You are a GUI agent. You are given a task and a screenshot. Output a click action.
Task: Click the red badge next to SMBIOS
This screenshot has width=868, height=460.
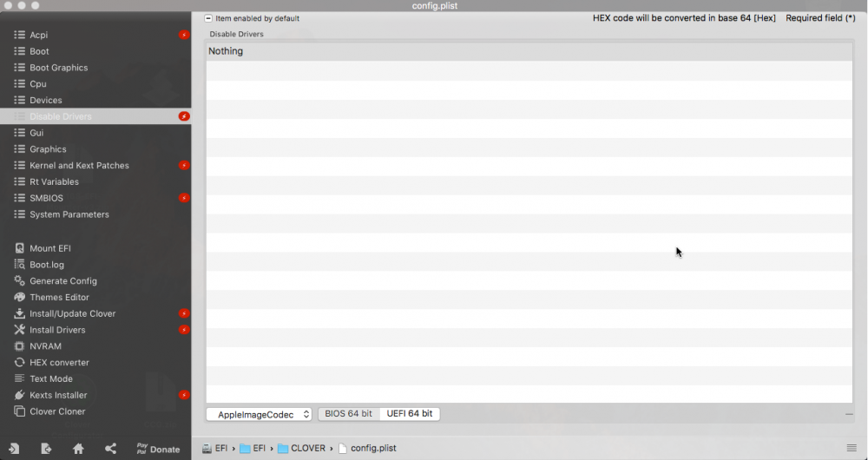point(184,198)
